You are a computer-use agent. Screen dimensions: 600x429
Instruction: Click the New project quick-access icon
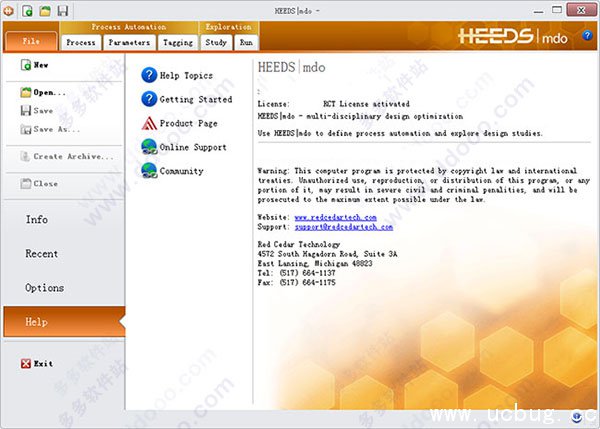pos(27,11)
